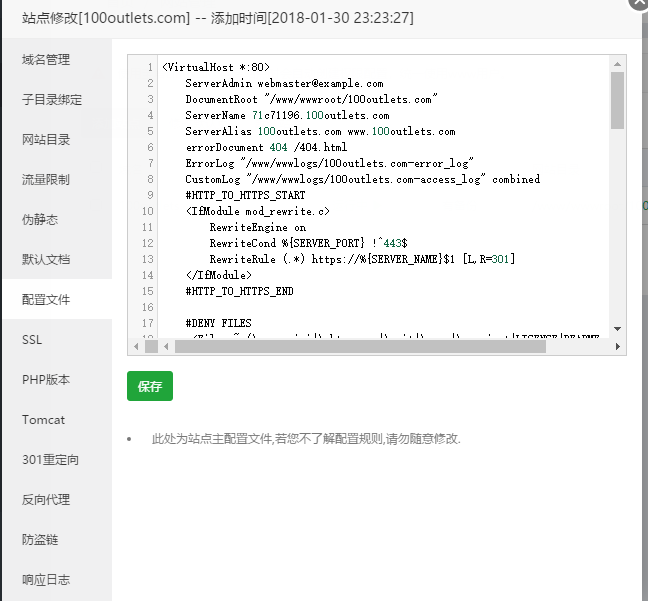Select the 反向代理 tab
The image size is (648, 601).
click(x=57, y=500)
